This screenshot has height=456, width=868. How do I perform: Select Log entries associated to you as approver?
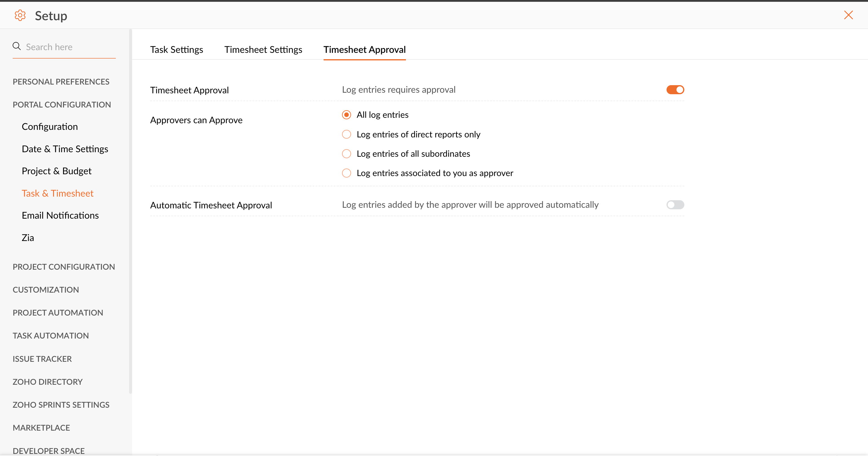point(347,173)
